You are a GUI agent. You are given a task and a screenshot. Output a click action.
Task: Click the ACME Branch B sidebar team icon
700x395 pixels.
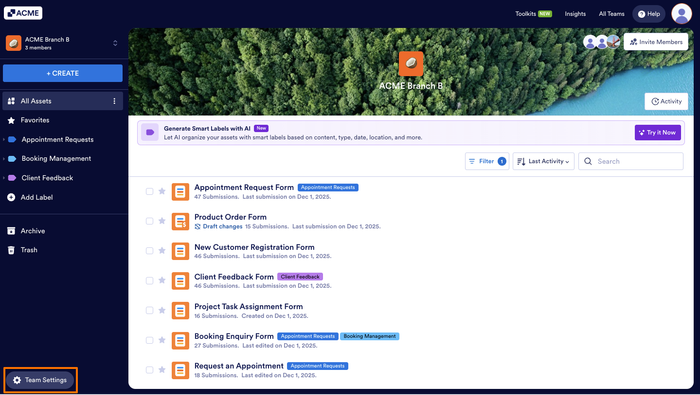tap(13, 43)
